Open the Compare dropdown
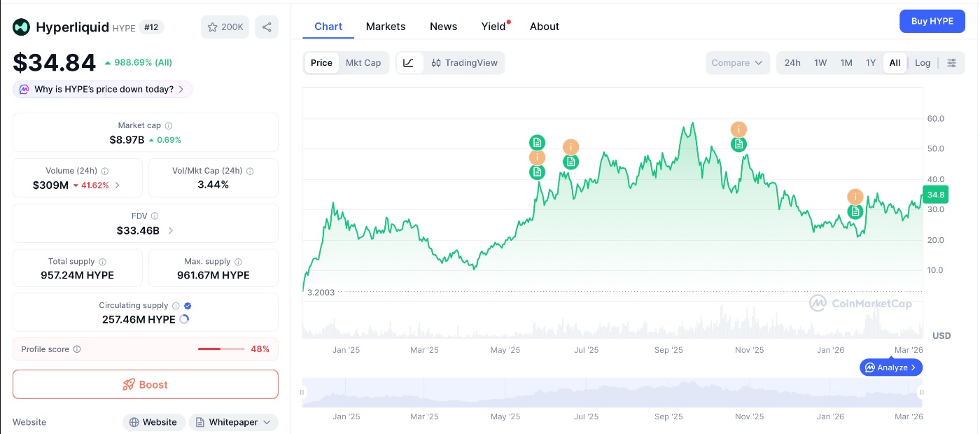 point(737,63)
